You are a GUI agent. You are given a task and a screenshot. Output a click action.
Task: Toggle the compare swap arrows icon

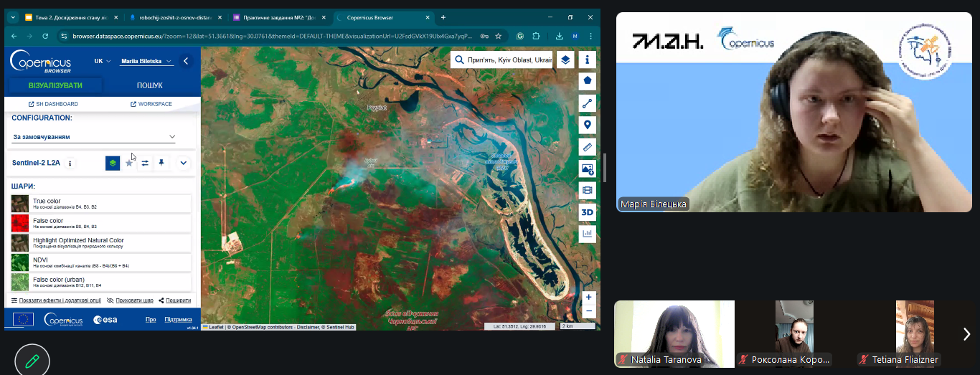coord(145,163)
